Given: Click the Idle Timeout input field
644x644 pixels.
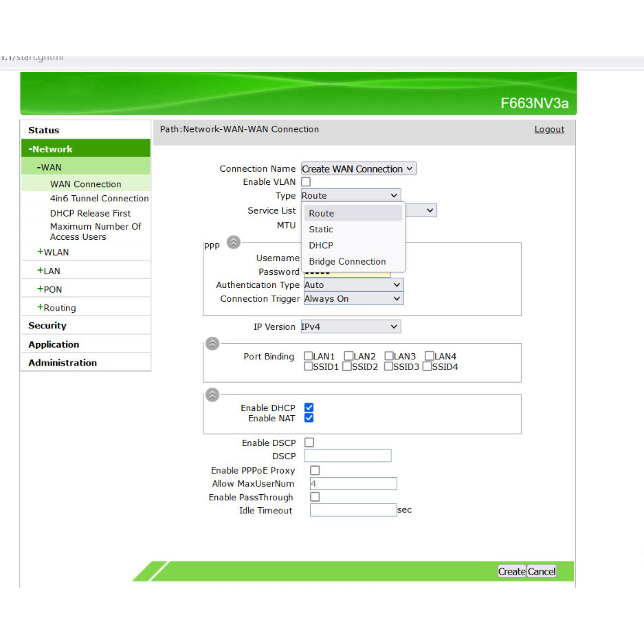Looking at the screenshot, I should pos(353,510).
